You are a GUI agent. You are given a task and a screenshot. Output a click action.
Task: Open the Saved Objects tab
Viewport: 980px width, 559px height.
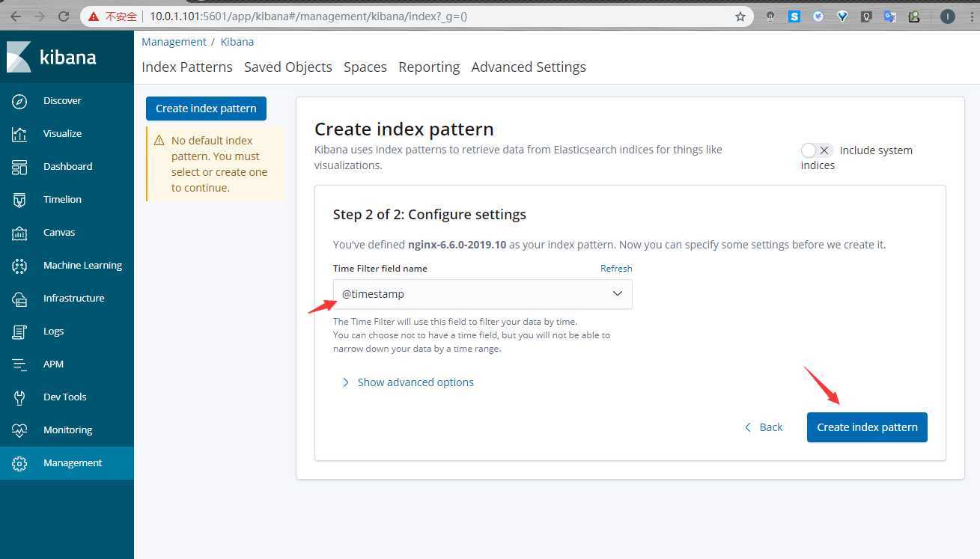(288, 67)
